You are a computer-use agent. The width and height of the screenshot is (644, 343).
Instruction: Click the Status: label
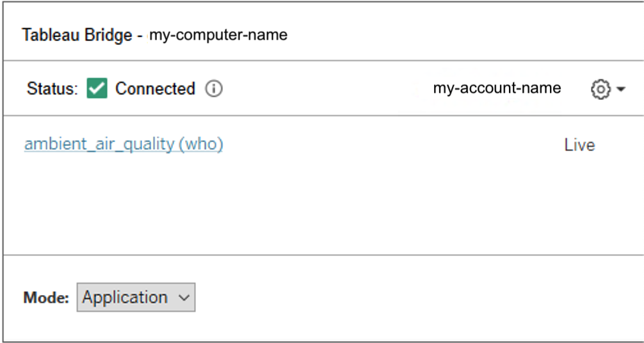pos(52,89)
